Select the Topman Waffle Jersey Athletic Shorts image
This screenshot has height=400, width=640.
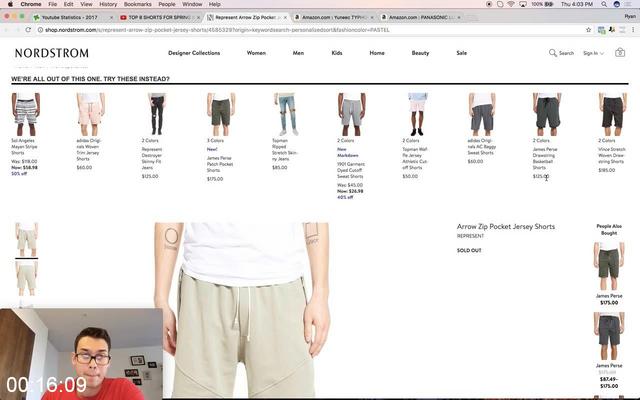[417, 114]
